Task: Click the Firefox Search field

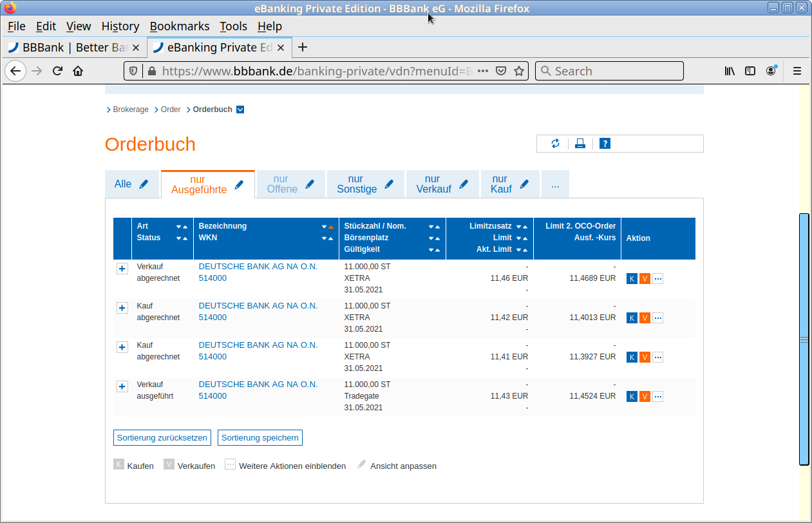Action: [609, 71]
